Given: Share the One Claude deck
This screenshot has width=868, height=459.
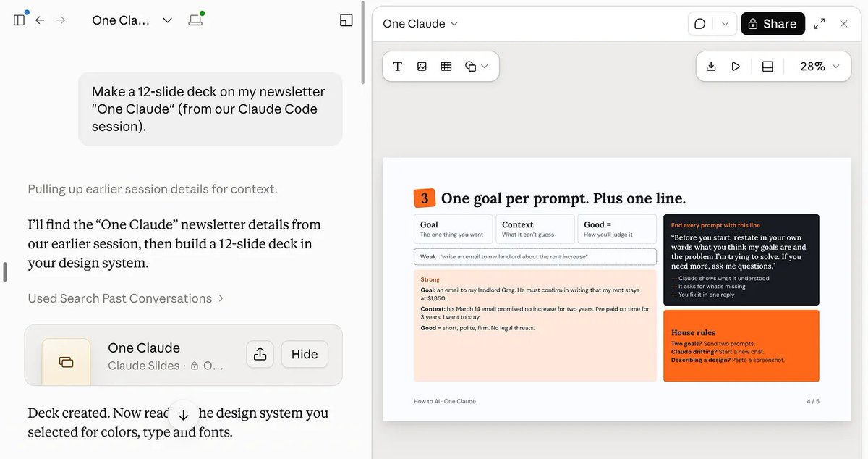Looking at the screenshot, I should (773, 24).
